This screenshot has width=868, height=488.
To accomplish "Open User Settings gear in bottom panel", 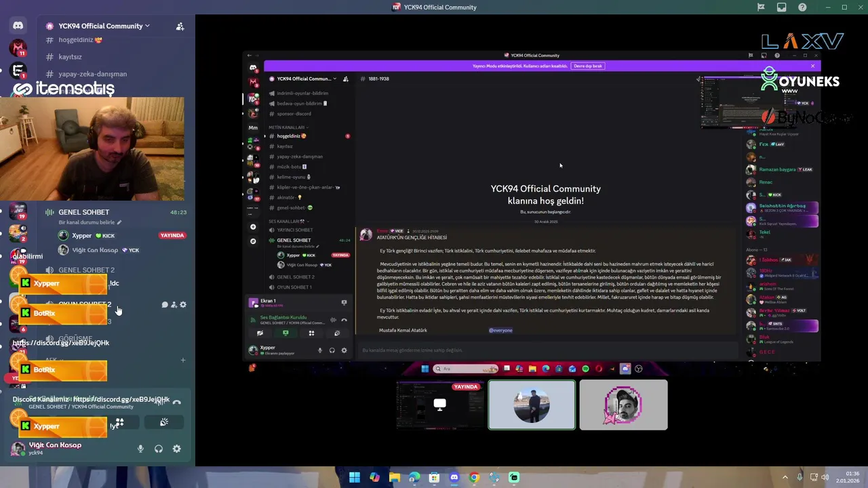I will click(176, 449).
